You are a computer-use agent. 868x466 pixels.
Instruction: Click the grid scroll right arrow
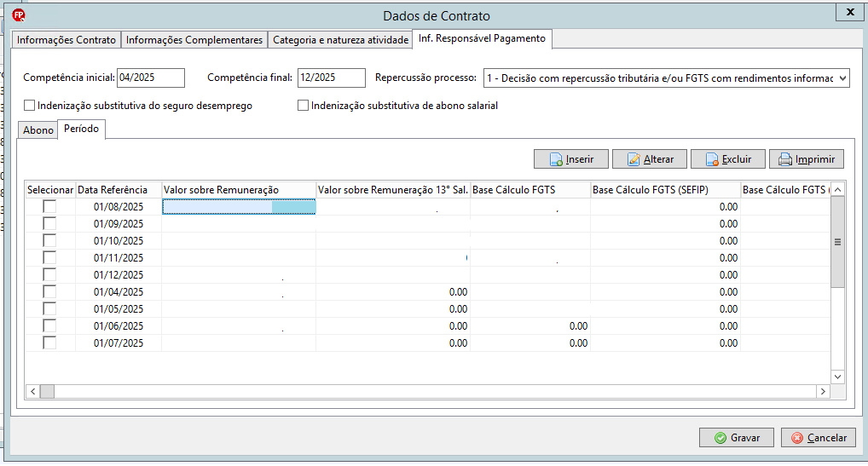823,391
